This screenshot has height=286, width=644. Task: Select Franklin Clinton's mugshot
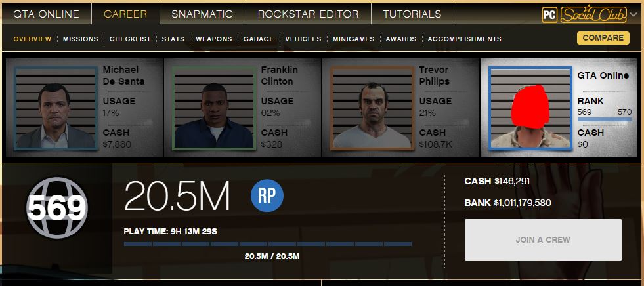coord(214,108)
